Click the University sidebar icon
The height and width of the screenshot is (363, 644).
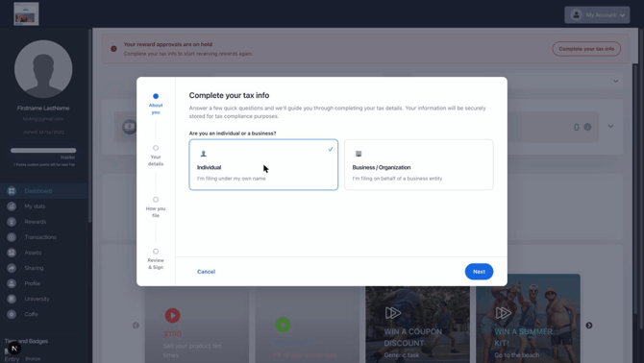coord(12,299)
